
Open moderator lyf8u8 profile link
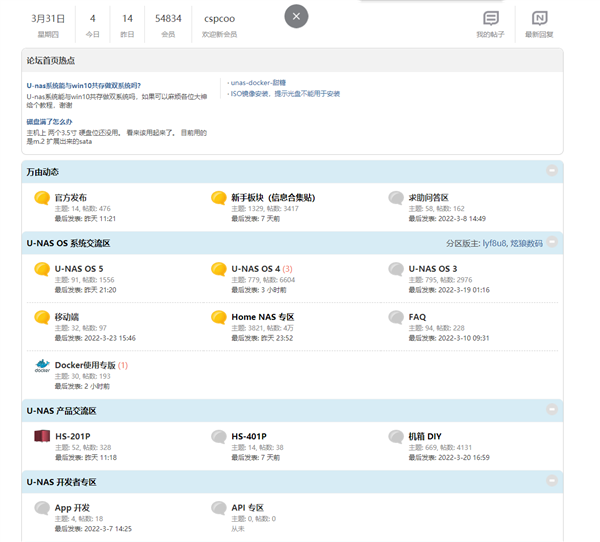[494, 243]
